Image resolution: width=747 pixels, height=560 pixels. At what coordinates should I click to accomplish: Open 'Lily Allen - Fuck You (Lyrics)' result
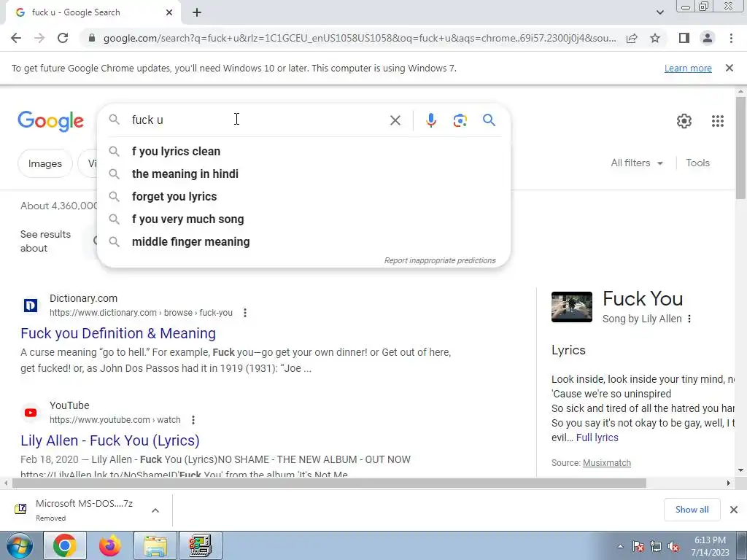click(110, 440)
